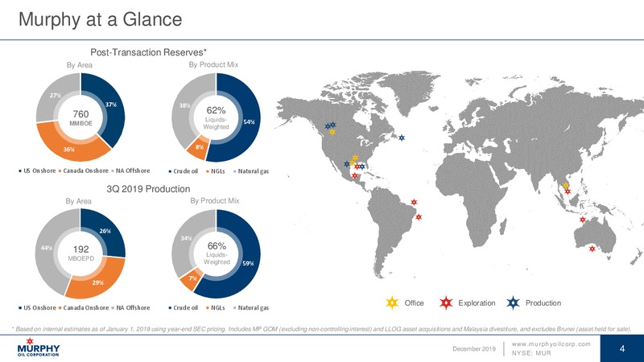Click 'By Area' label above the reserves chart
Screen dimensions: 644x362
pyautogui.click(x=79, y=65)
